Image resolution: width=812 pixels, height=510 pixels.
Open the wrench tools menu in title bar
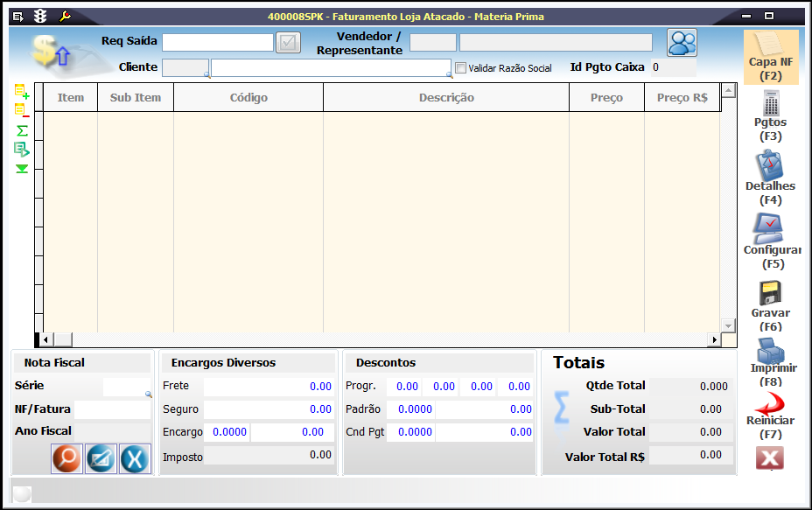65,17
